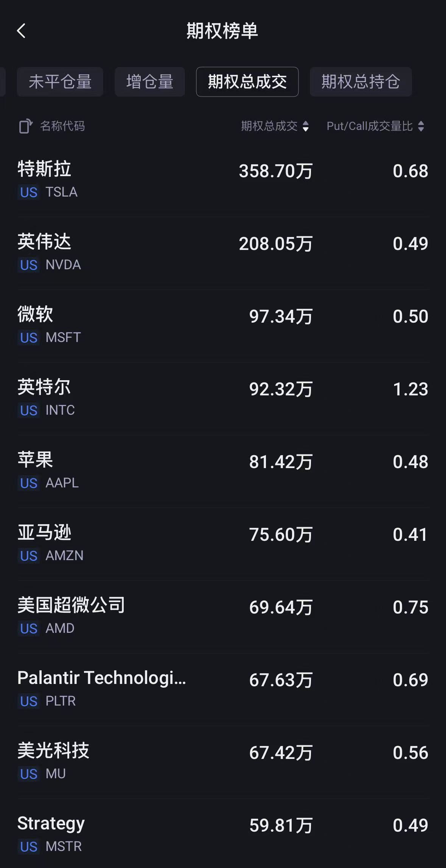Open 英特尔 INTC options details
The height and width of the screenshot is (868, 446).
pyautogui.click(x=223, y=398)
